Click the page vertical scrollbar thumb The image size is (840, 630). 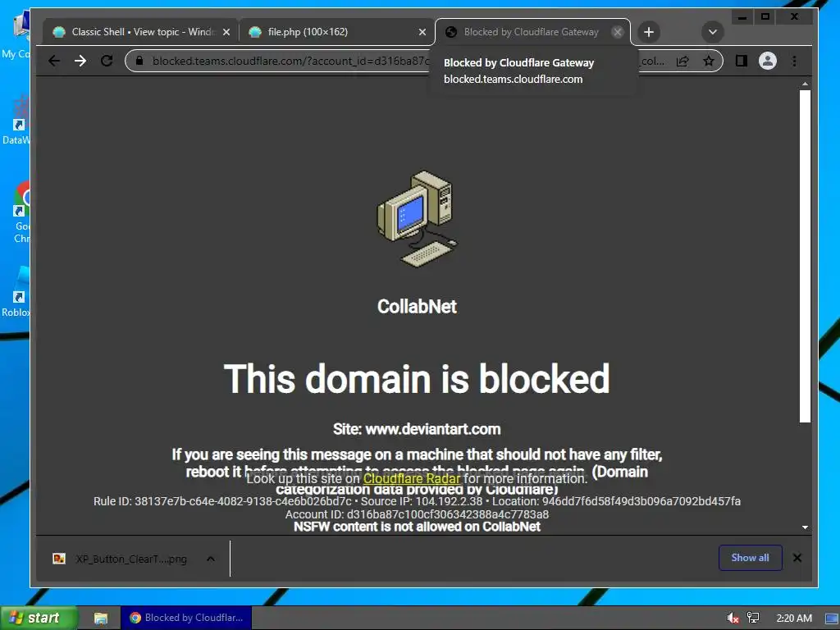805,256
